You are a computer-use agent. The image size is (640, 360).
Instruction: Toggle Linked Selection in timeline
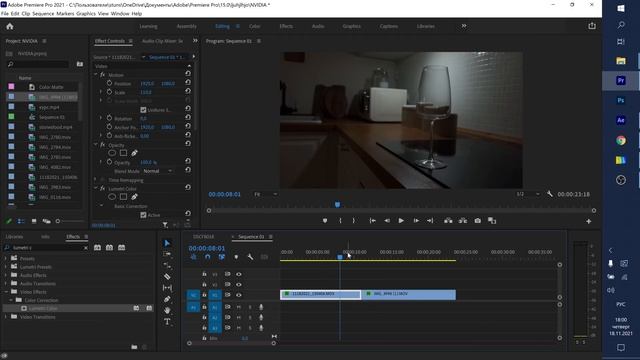[222, 257]
